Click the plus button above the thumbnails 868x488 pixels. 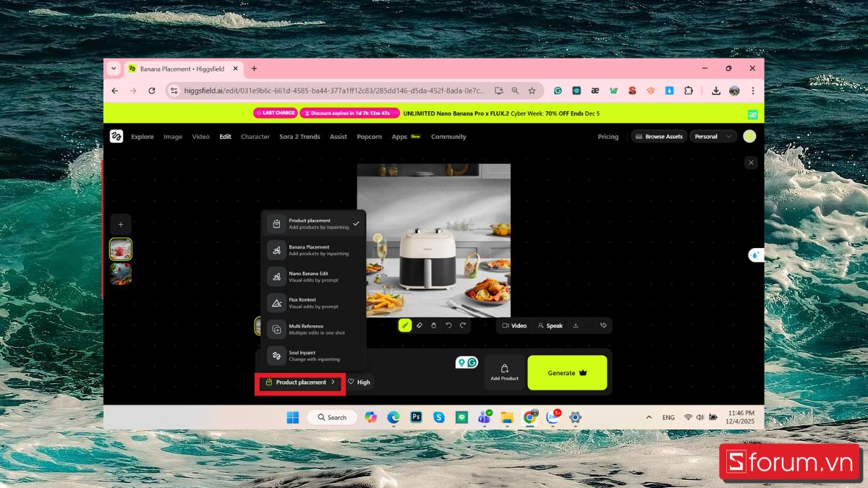coord(120,224)
